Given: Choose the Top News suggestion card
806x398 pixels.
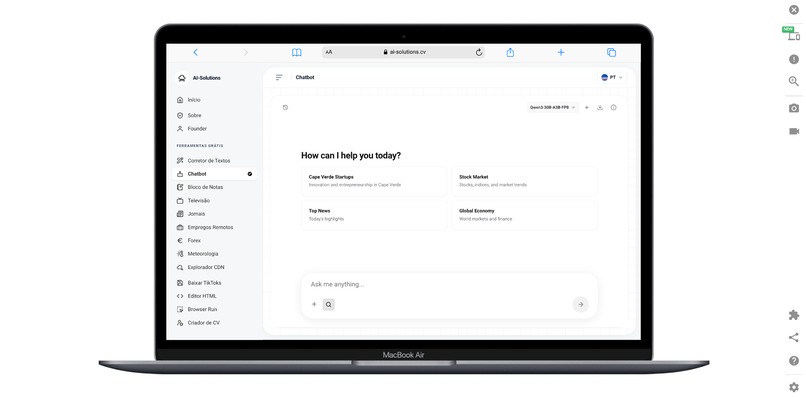Looking at the screenshot, I should (x=374, y=215).
